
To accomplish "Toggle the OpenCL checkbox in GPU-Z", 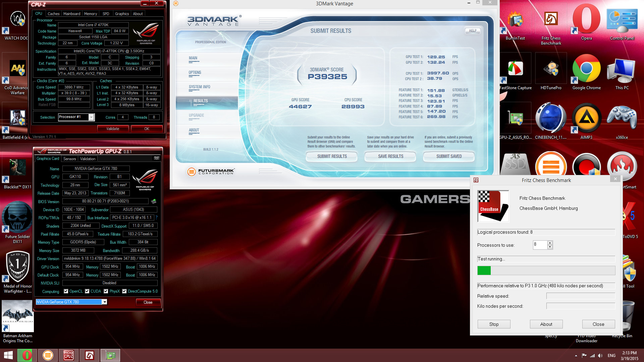I will pos(66,291).
